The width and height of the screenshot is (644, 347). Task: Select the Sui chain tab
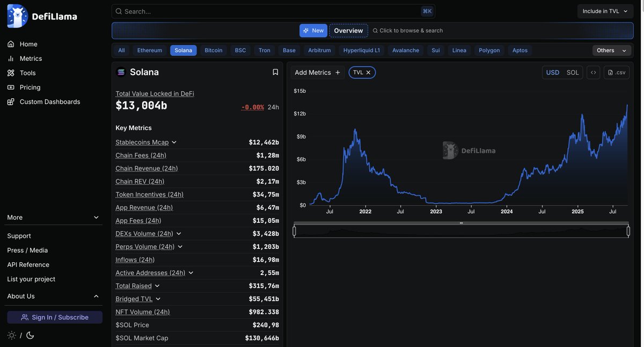point(436,50)
